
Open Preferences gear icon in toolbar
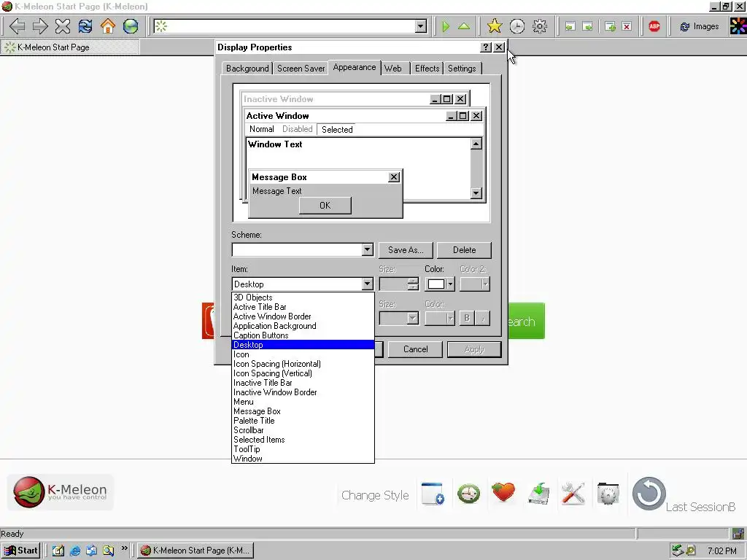click(539, 26)
